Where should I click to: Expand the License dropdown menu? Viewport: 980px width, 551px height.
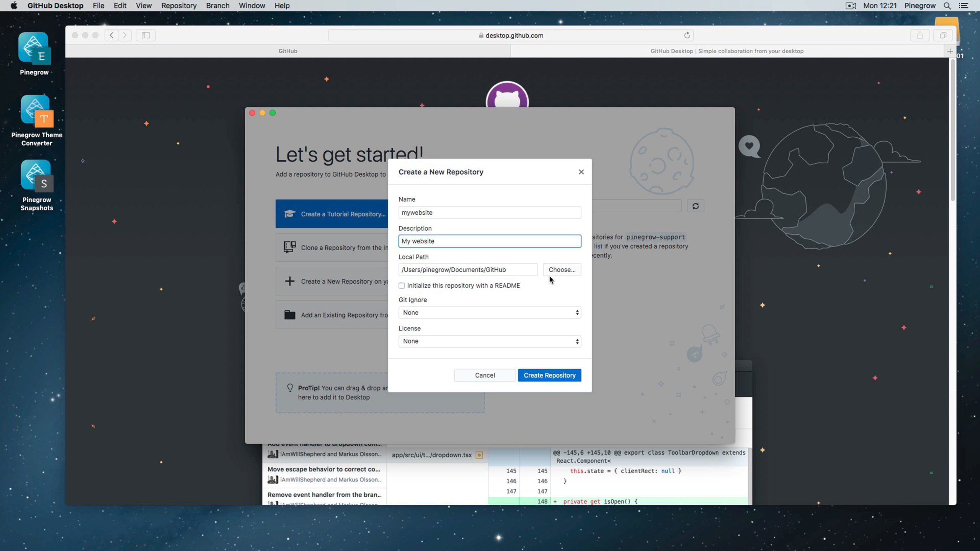(489, 341)
